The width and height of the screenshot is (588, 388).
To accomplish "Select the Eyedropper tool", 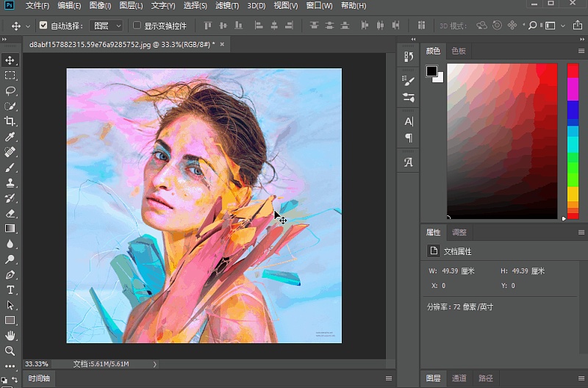I will [10, 137].
